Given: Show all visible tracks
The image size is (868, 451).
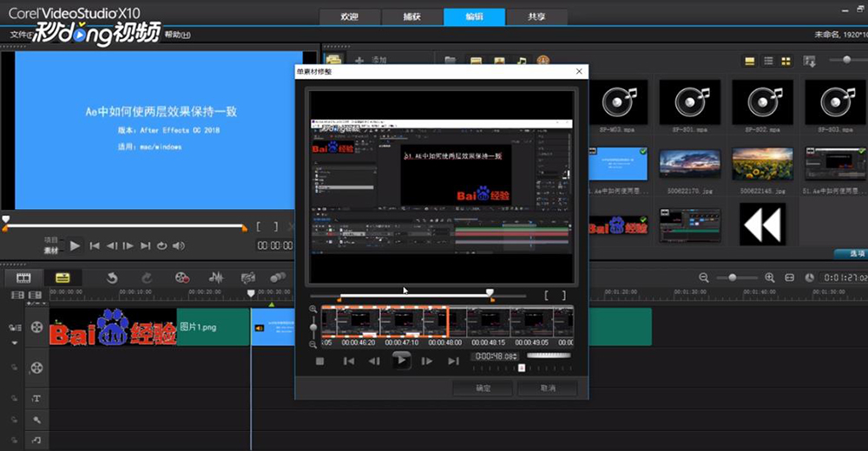Looking at the screenshot, I should (x=17, y=295).
